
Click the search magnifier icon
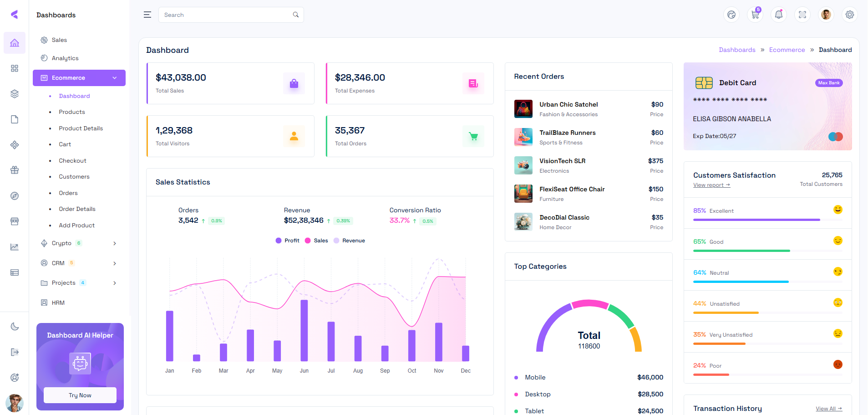(x=296, y=15)
